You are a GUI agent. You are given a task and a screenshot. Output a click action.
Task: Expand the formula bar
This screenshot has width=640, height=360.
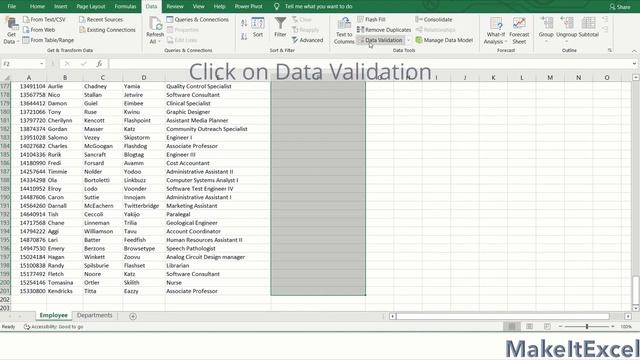(x=634, y=64)
